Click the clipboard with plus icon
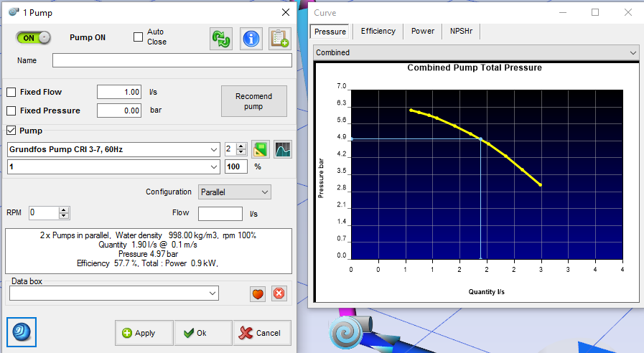The width and height of the screenshot is (644, 353). point(279,39)
